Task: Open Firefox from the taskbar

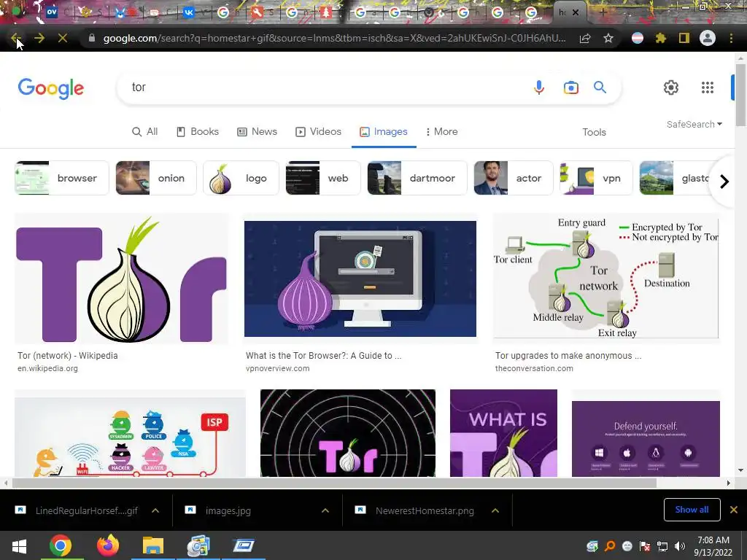Action: [108, 545]
